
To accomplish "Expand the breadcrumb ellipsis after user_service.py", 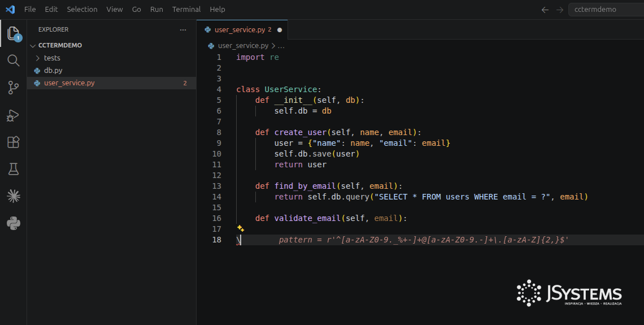I will click(281, 46).
